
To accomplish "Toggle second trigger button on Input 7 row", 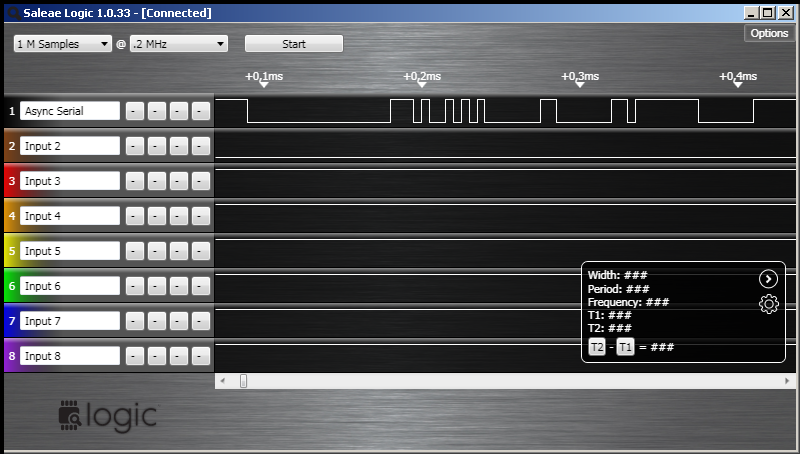I will [157, 321].
